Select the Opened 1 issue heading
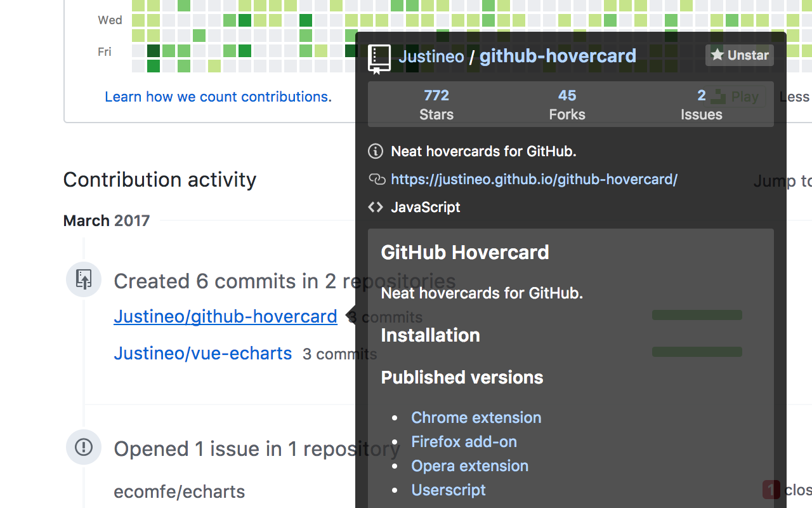812x508 pixels. coord(257,448)
